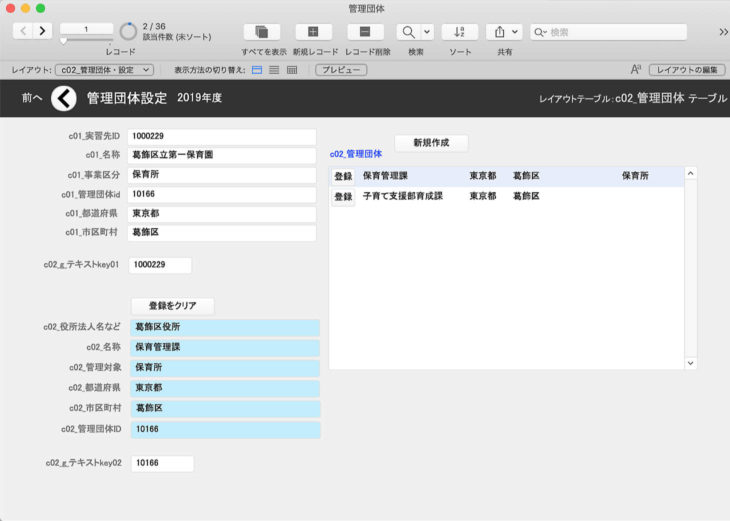The width and height of the screenshot is (730, 521).
Task: Switch to list view mode
Action: [x=273, y=70]
